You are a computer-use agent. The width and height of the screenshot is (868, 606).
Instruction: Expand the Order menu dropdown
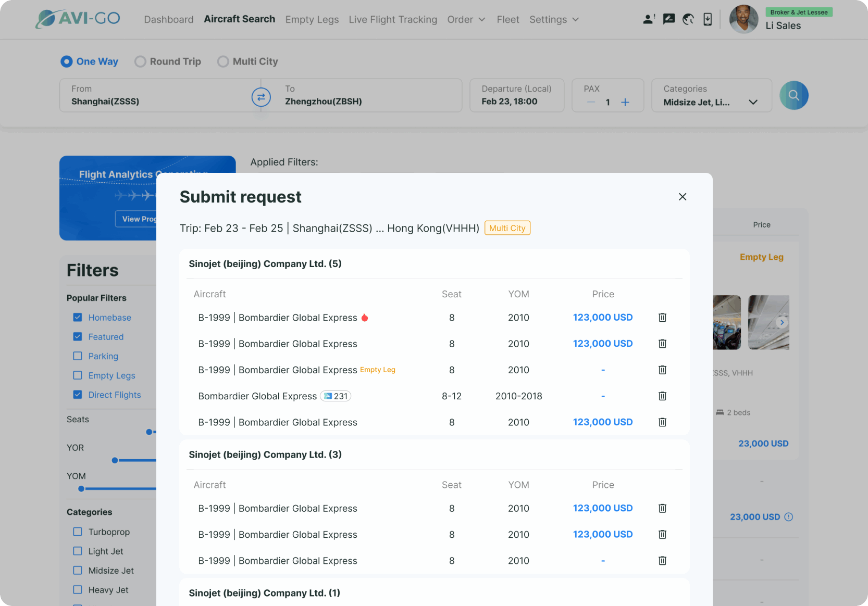[466, 19]
